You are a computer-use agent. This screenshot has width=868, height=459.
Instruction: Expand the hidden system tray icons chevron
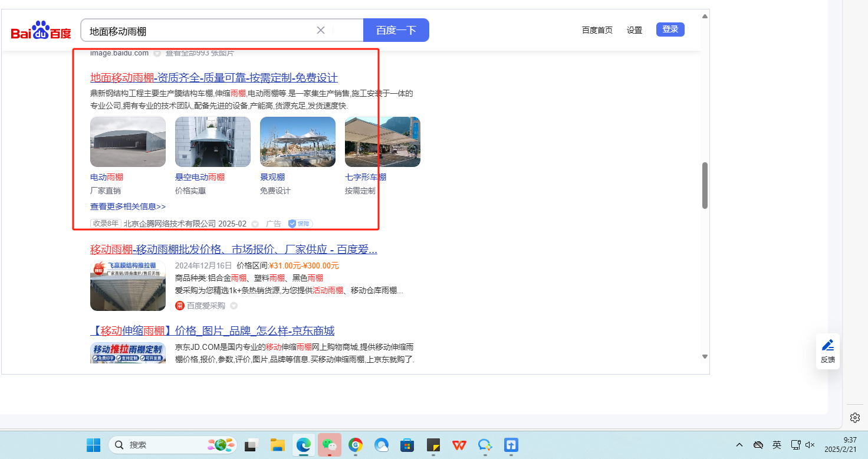click(x=739, y=445)
